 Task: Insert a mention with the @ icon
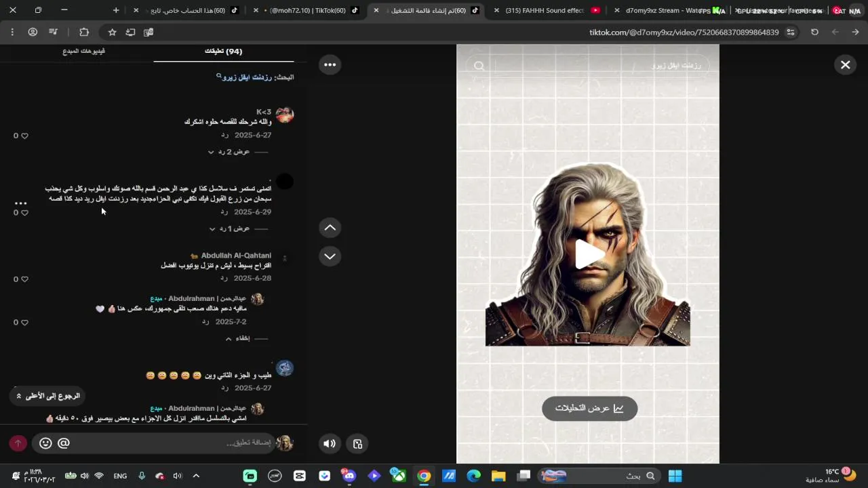point(64,443)
